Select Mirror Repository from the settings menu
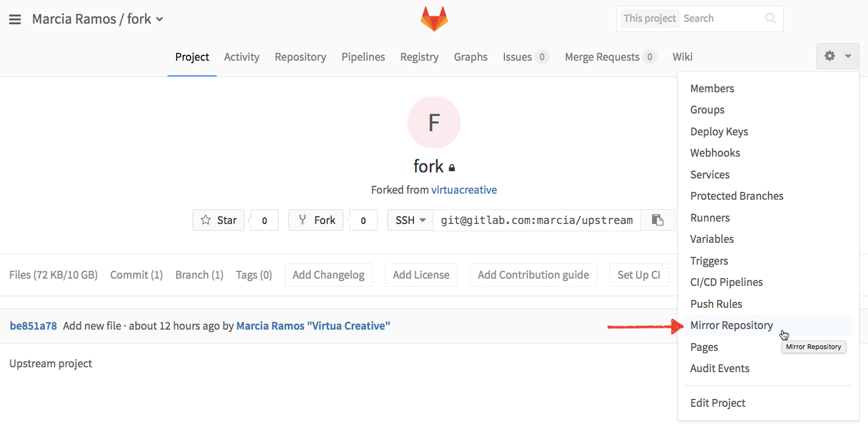Screen dimensions: 868x428 pos(731,325)
